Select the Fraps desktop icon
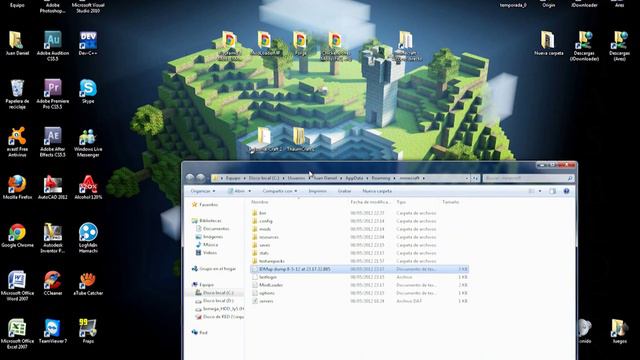 88,331
